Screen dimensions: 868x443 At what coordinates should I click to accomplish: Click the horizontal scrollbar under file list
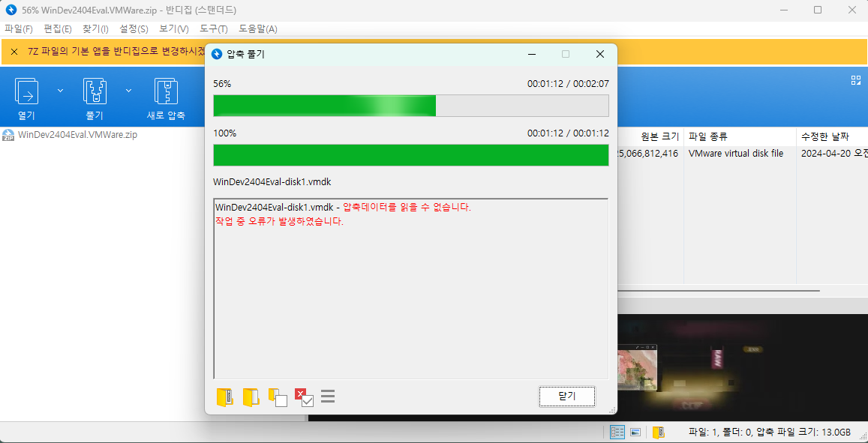(719, 290)
